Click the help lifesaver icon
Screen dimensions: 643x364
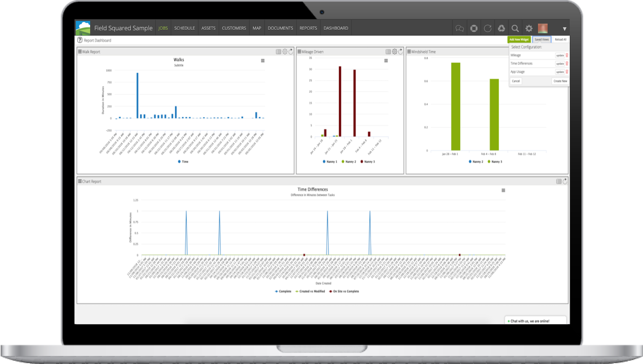point(474,28)
